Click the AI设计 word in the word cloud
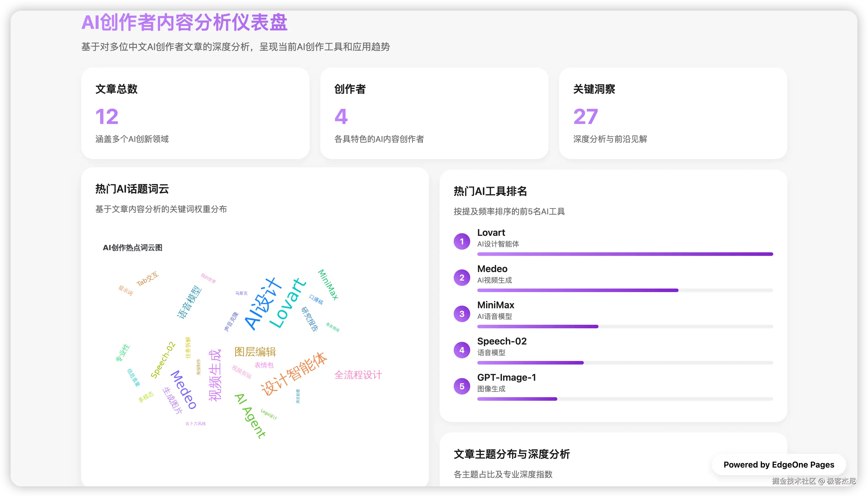This screenshot has width=868, height=497. [x=263, y=304]
